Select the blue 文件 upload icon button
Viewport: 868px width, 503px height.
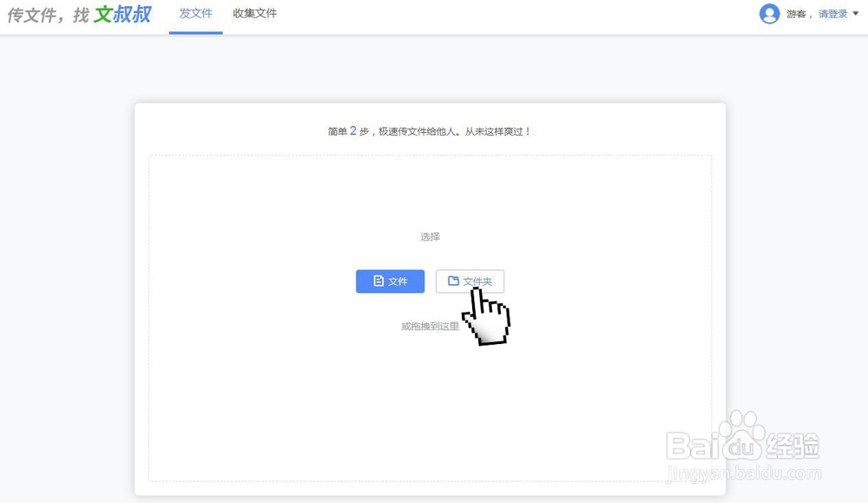[x=389, y=281]
